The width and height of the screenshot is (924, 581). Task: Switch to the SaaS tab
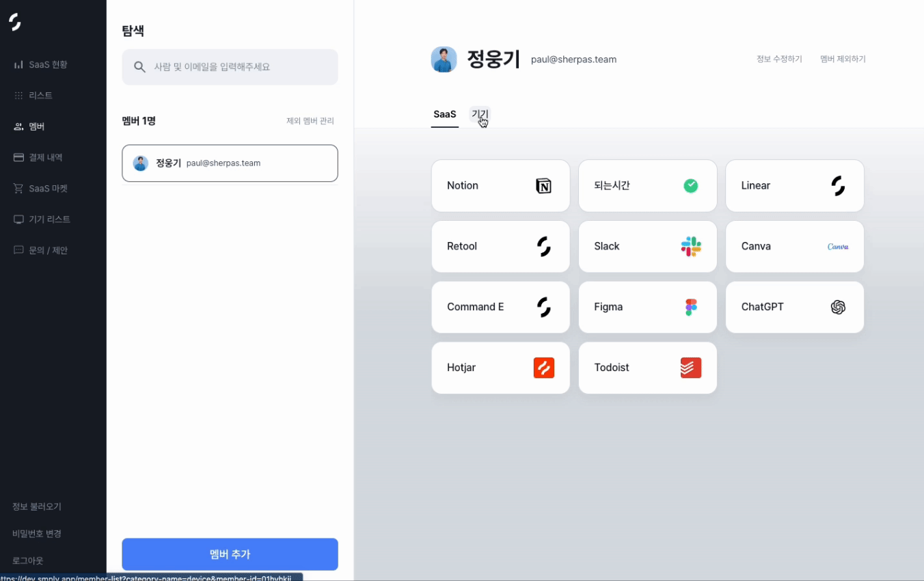(x=445, y=114)
